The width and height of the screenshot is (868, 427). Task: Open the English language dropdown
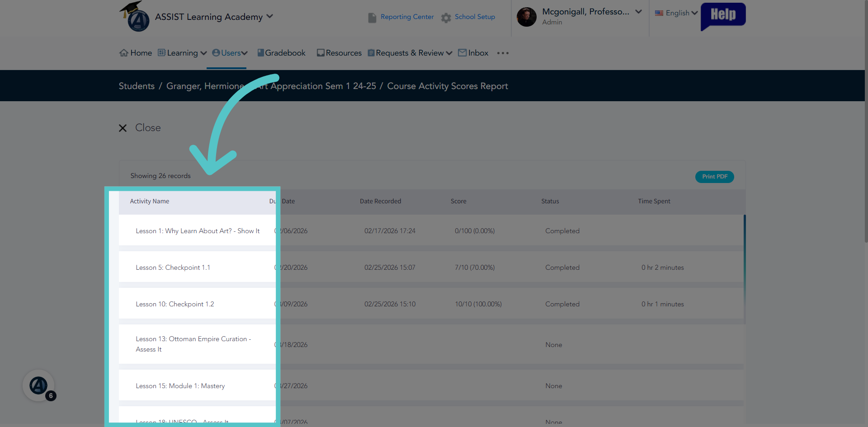(676, 13)
